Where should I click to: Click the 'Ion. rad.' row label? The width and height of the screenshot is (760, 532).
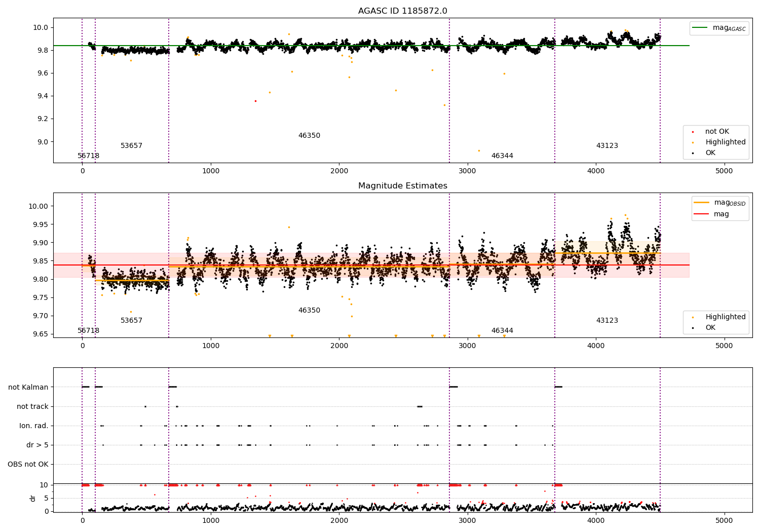coord(34,426)
